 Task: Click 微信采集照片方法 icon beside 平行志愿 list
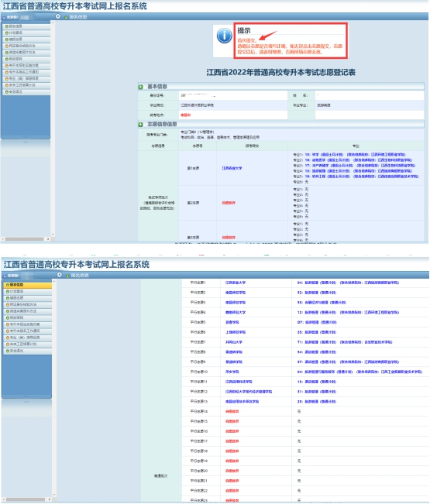pyautogui.click(x=8, y=311)
